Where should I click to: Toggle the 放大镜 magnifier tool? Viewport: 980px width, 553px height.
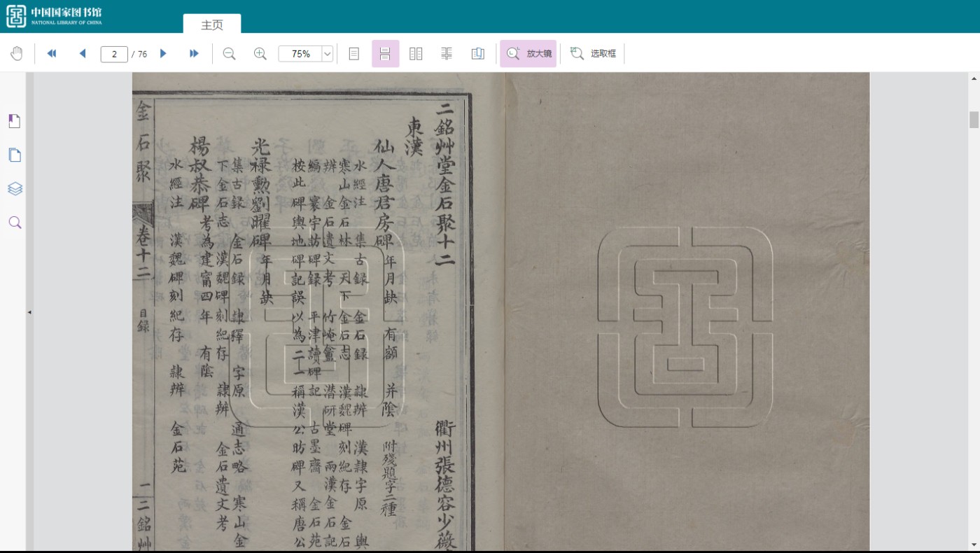pyautogui.click(x=528, y=54)
